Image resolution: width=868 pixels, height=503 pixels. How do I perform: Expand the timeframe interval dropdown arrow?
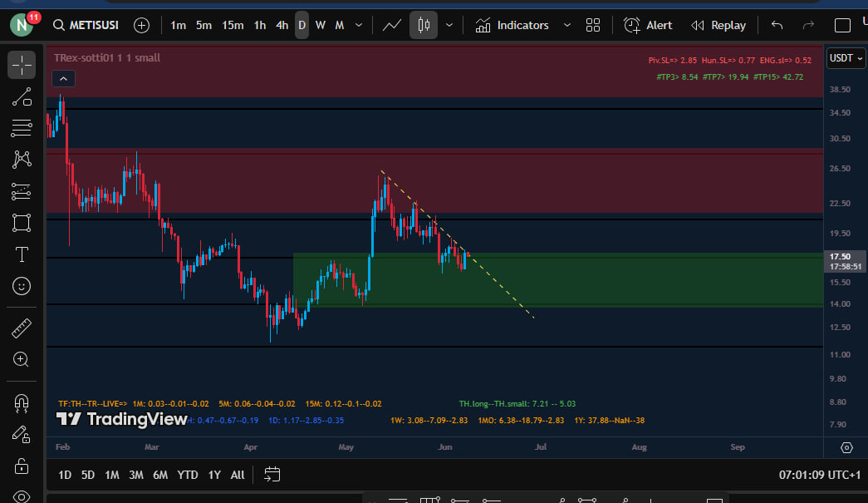click(x=359, y=25)
